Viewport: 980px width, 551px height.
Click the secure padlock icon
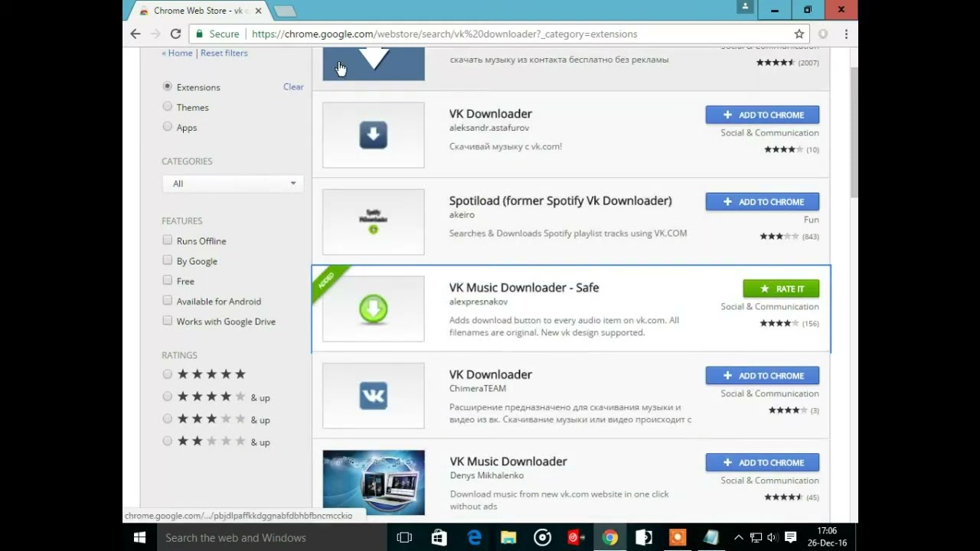(200, 34)
